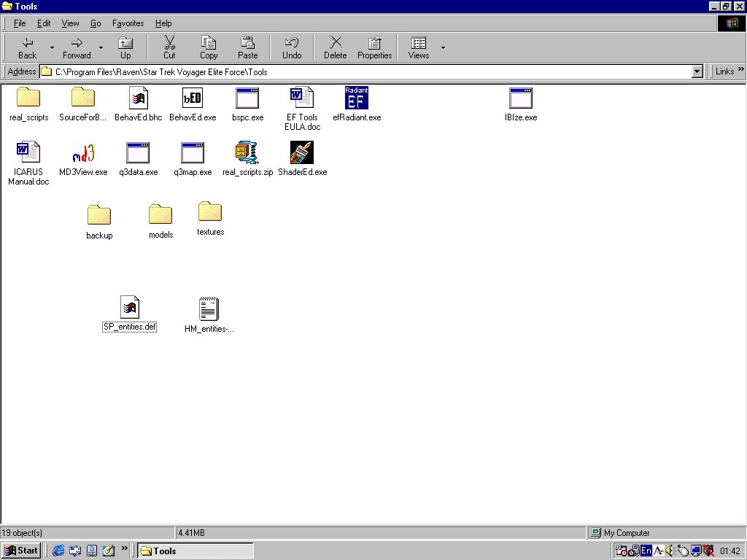This screenshot has height=560, width=747.
Task: Select the bspc.exe program icon
Action: point(247,98)
